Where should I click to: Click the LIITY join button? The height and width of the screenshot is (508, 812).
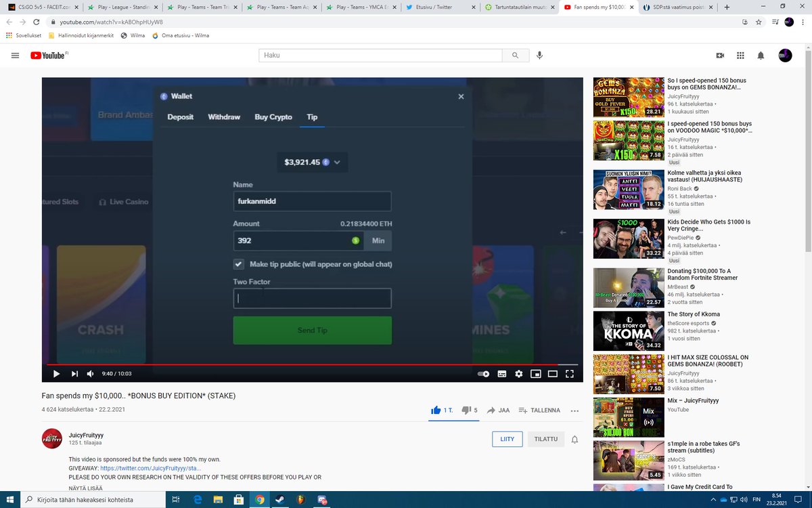click(x=507, y=439)
